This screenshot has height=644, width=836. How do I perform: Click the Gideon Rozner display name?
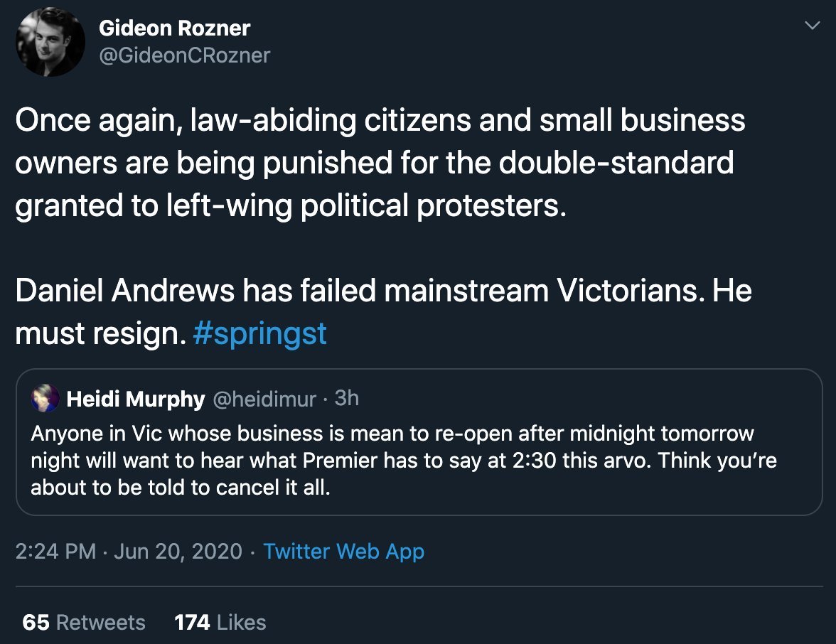point(174,28)
